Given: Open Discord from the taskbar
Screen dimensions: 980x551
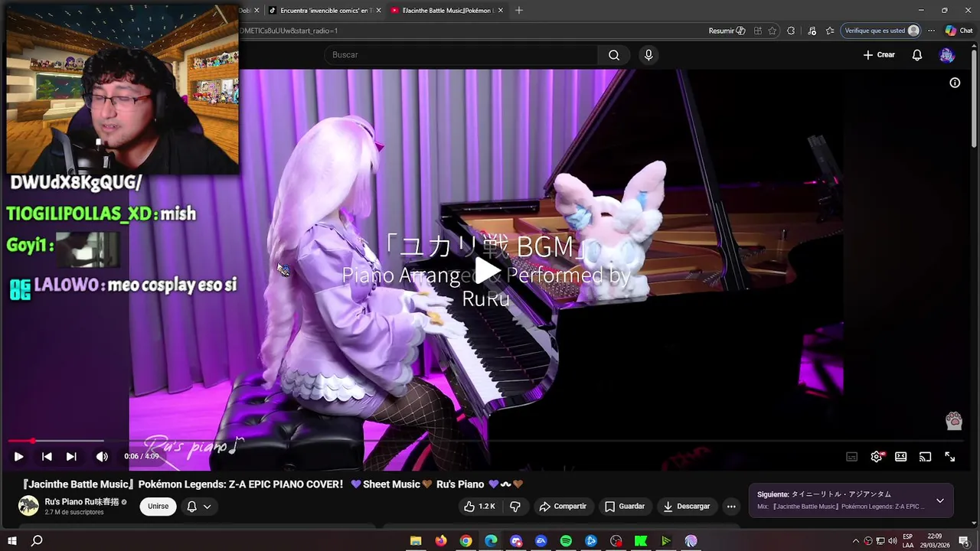Looking at the screenshot, I should coord(516,541).
